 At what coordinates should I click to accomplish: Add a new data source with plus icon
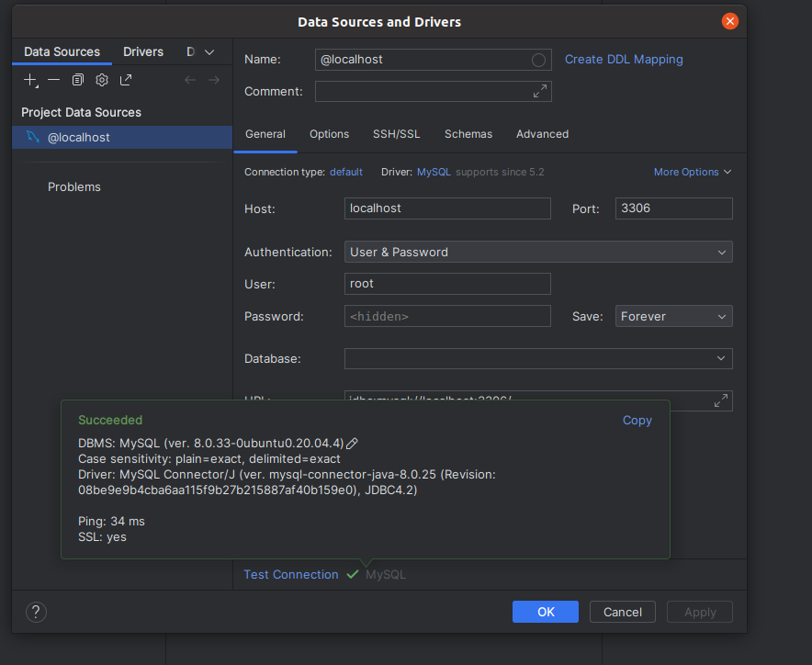tap(30, 80)
